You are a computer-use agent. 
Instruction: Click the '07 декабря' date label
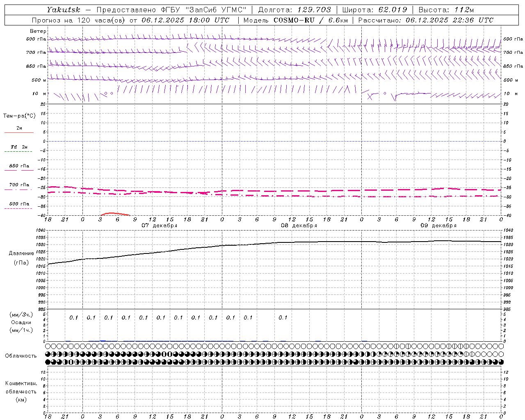click(159, 226)
